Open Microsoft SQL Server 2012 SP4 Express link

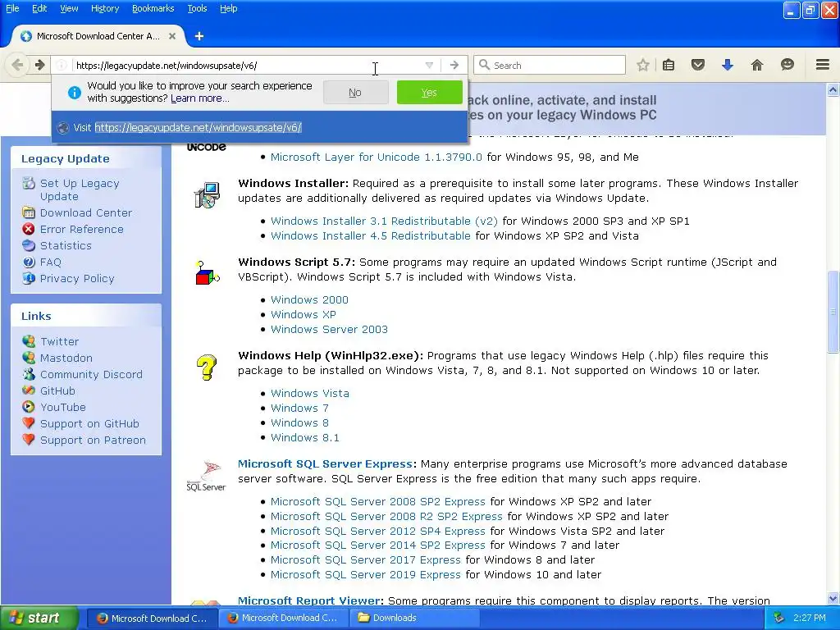[377, 531]
